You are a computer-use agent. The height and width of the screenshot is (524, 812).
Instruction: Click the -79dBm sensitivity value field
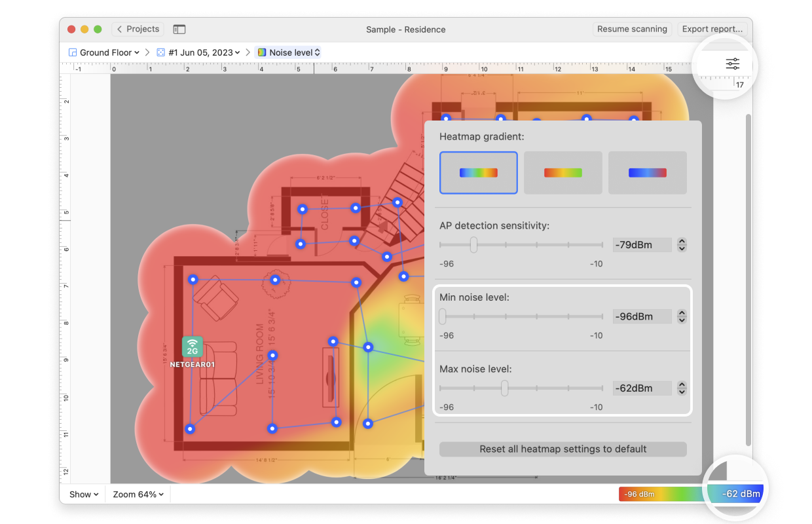point(642,245)
